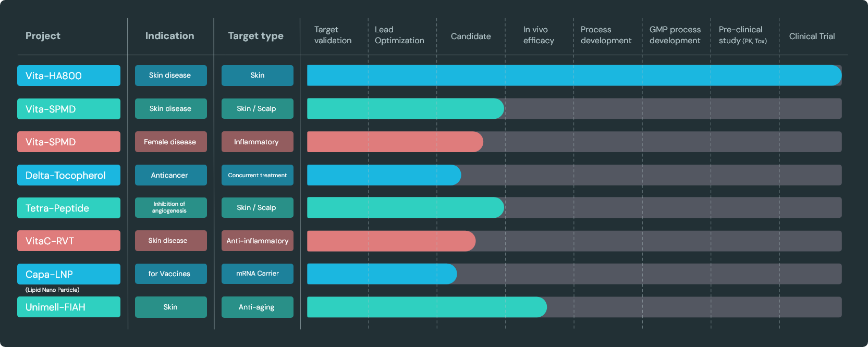868x347 pixels.
Task: Select the Anti-inflammatory target type tag
Action: [257, 241]
